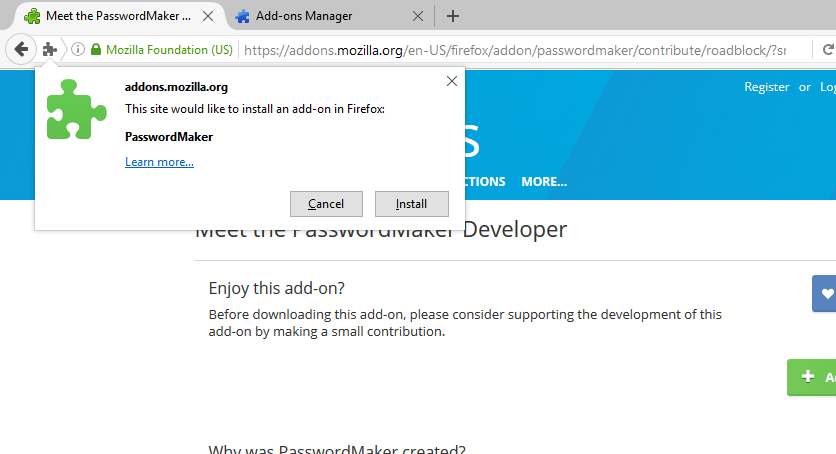The image size is (836, 454).
Task: Click the green plus Add button
Action: [813, 377]
